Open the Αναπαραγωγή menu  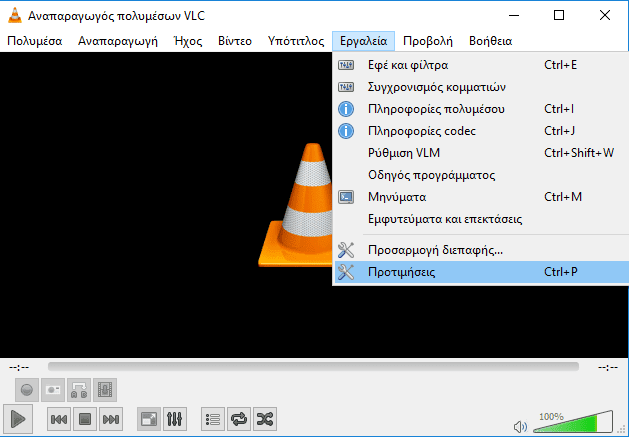click(x=118, y=41)
